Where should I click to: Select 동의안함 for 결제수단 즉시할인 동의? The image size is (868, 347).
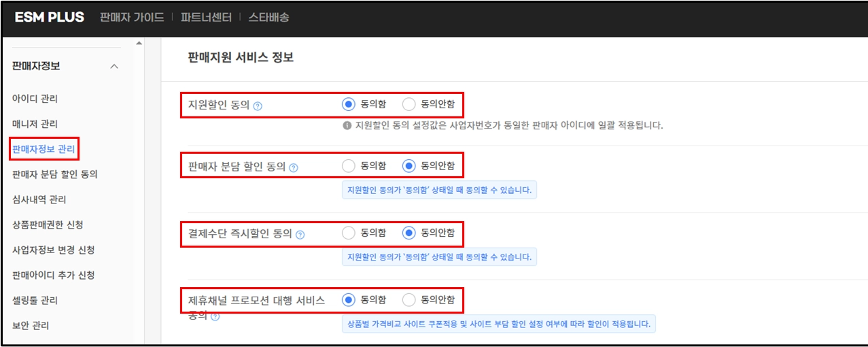pyautogui.click(x=409, y=233)
